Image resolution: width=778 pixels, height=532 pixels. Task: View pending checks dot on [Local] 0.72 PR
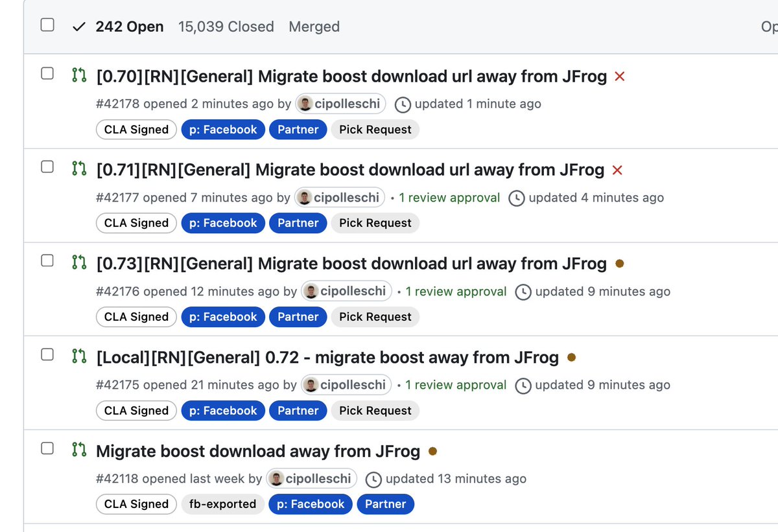[571, 357]
